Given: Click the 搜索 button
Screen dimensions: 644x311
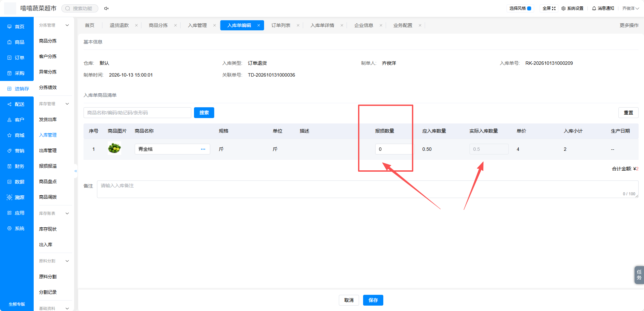Looking at the screenshot, I should pyautogui.click(x=204, y=113).
